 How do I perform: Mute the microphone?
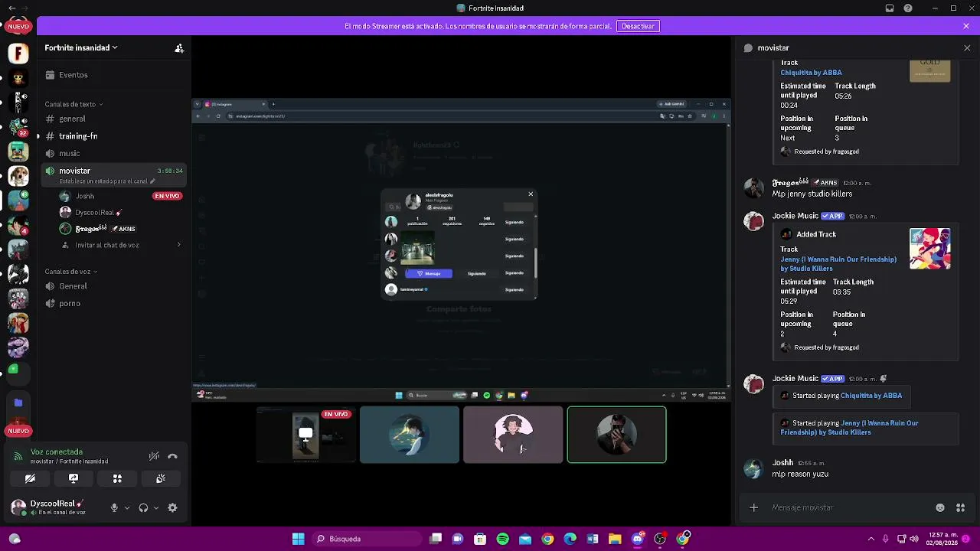point(114,507)
